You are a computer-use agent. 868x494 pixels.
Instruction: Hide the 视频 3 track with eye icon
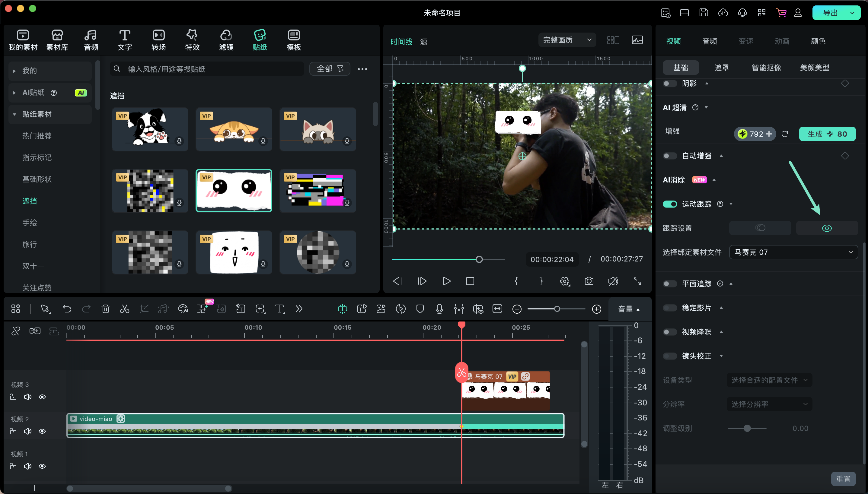pos(42,397)
